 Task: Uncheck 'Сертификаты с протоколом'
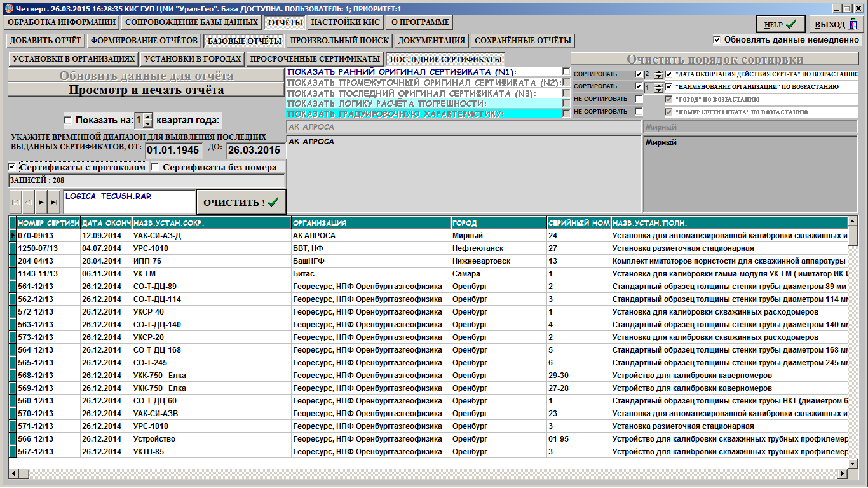tap(12, 167)
